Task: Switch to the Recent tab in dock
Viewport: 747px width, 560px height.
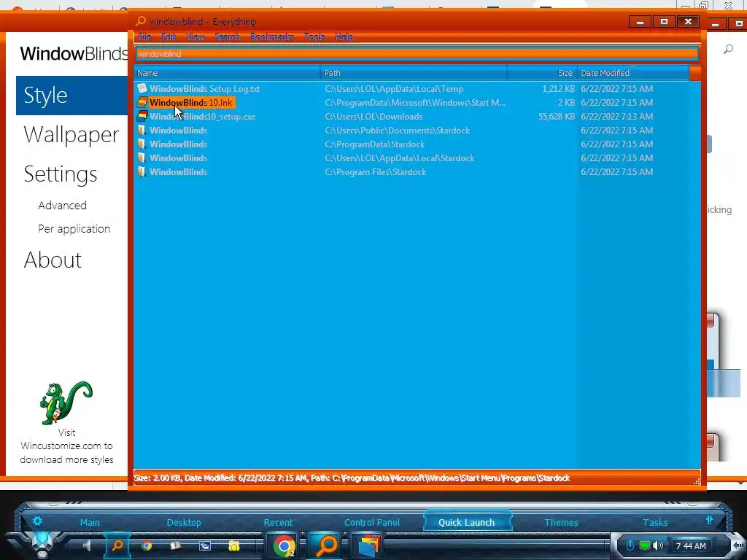Action: 278,522
